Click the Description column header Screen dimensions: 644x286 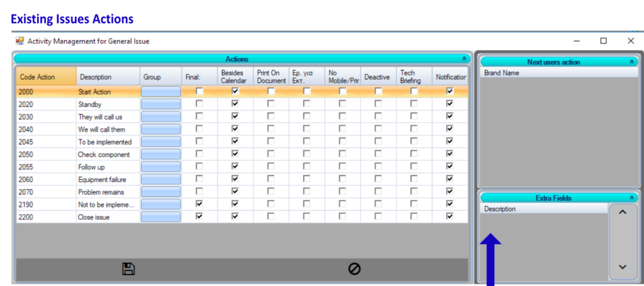pos(107,77)
